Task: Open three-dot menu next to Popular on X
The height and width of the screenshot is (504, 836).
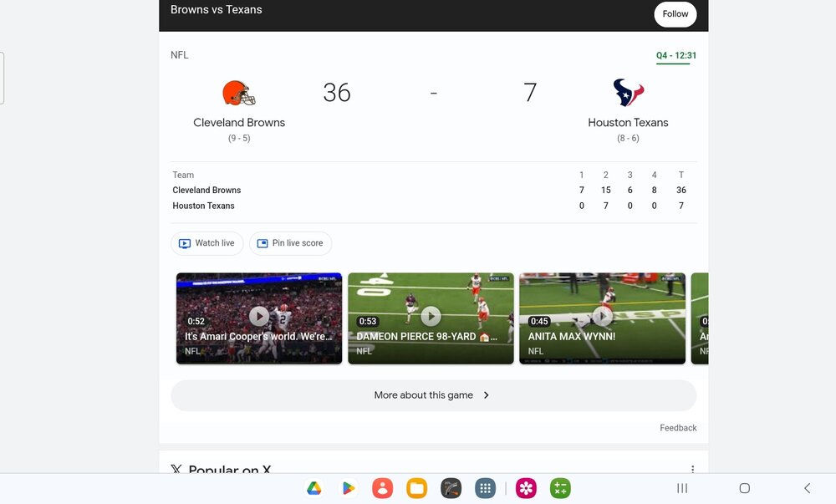Action: [692, 470]
